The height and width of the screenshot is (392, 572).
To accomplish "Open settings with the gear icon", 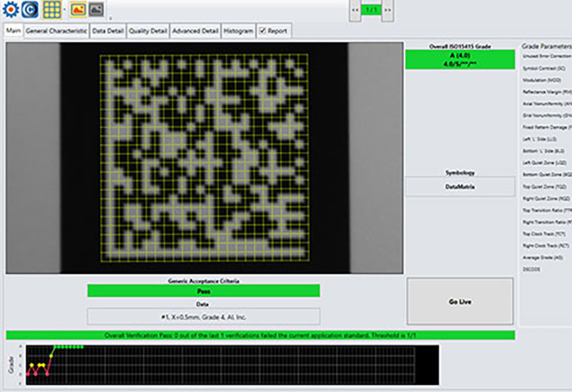I will [x=10, y=9].
